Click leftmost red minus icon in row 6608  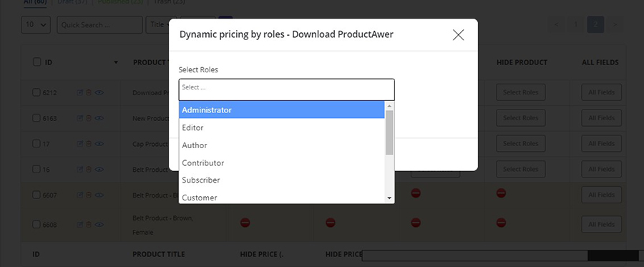(245, 223)
